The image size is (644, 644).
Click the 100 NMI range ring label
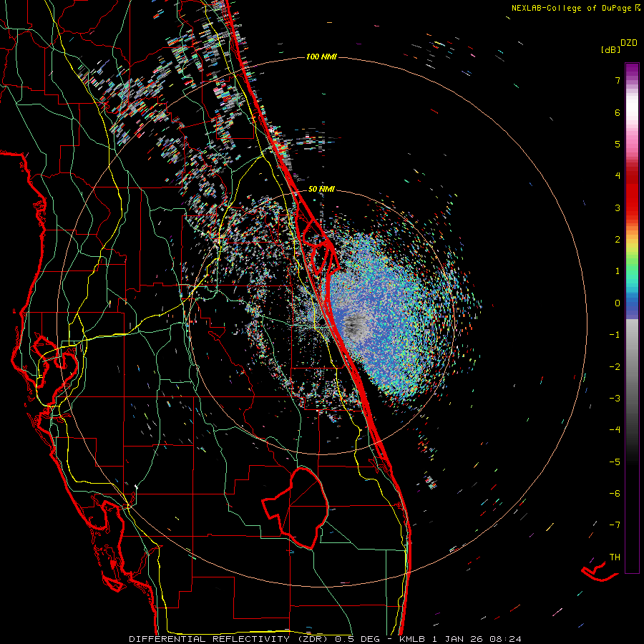[x=321, y=57]
